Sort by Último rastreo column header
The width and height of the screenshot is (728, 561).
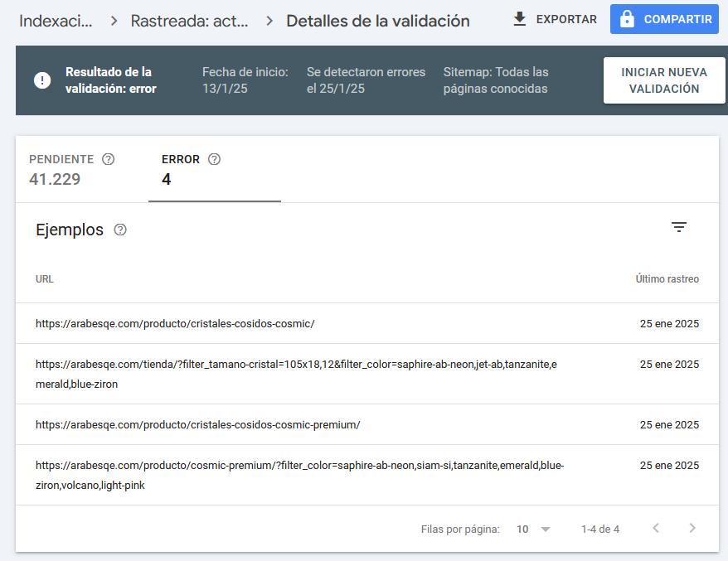(667, 279)
